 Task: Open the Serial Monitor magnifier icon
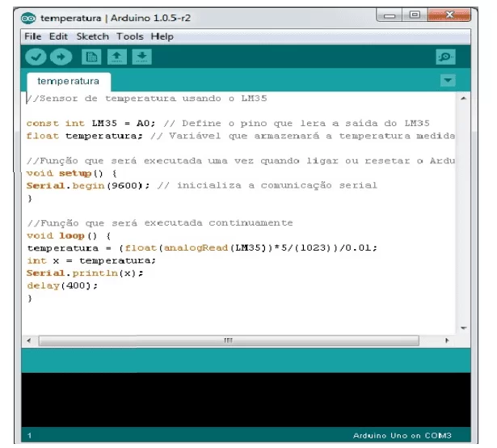coord(445,57)
